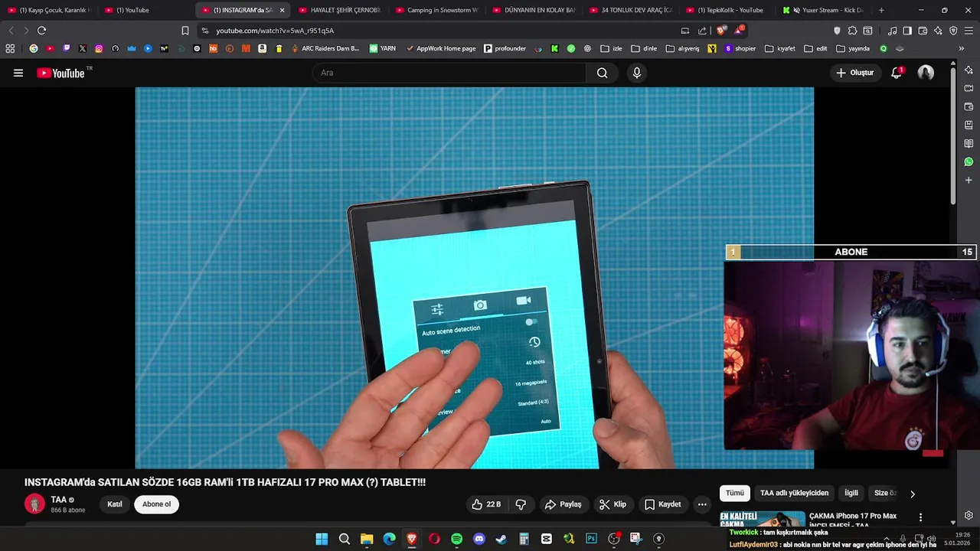Click the Katıl join button
The height and width of the screenshot is (551, 980).
pos(115,504)
